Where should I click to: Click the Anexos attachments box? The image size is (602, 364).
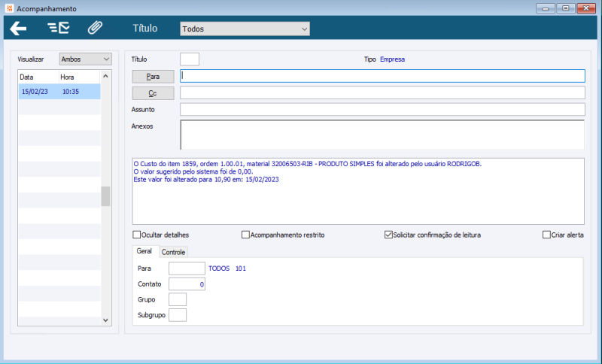point(382,135)
